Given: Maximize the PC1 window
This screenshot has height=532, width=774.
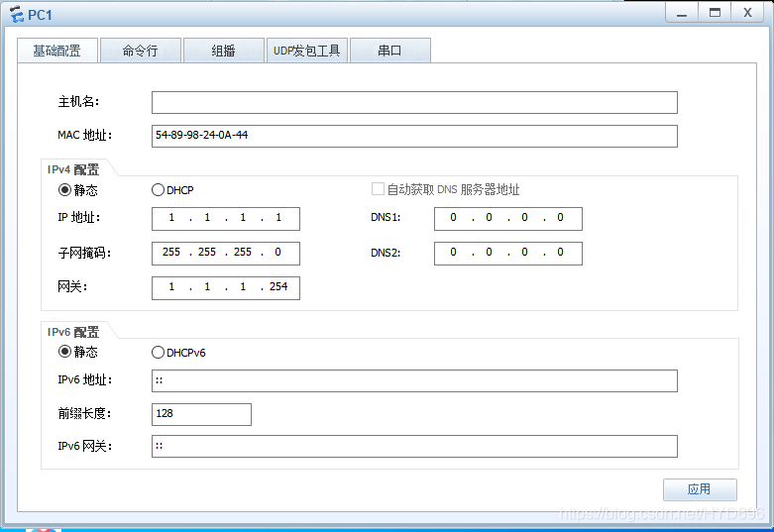Looking at the screenshot, I should [x=715, y=13].
